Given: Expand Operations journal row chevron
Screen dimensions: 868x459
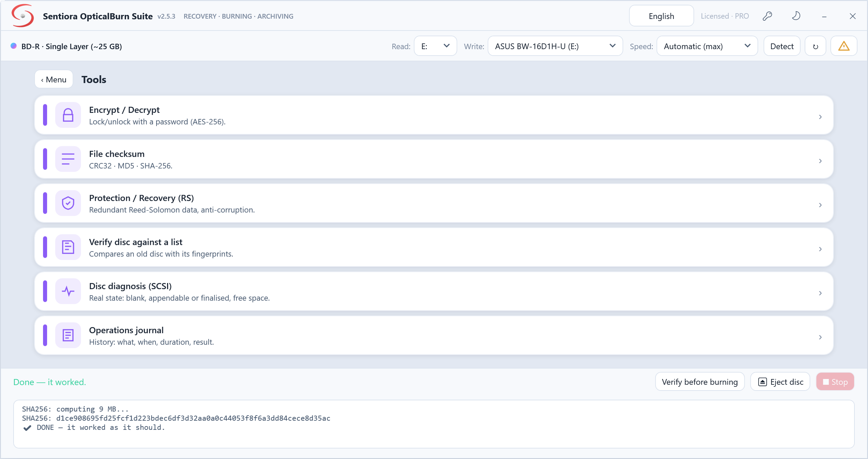Looking at the screenshot, I should click(x=820, y=337).
